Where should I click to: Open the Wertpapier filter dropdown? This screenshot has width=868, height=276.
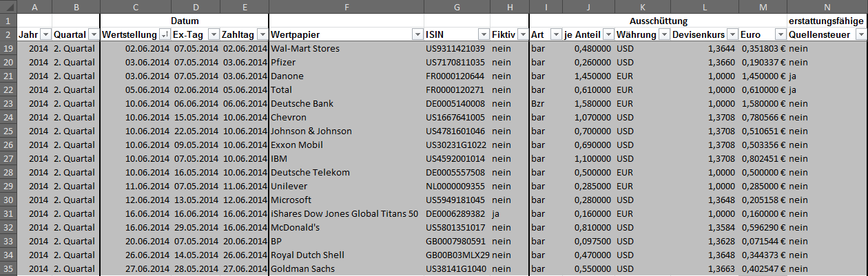point(417,34)
